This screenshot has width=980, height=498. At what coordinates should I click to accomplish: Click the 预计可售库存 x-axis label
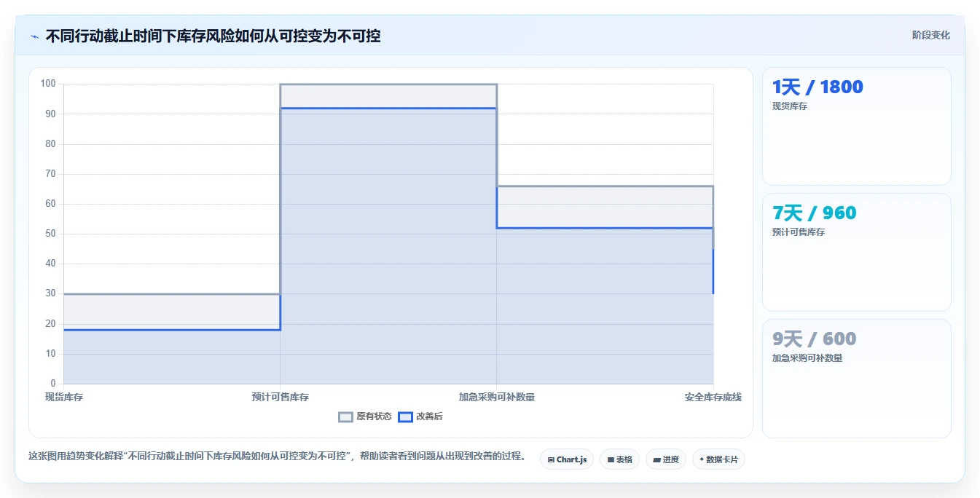point(281,397)
